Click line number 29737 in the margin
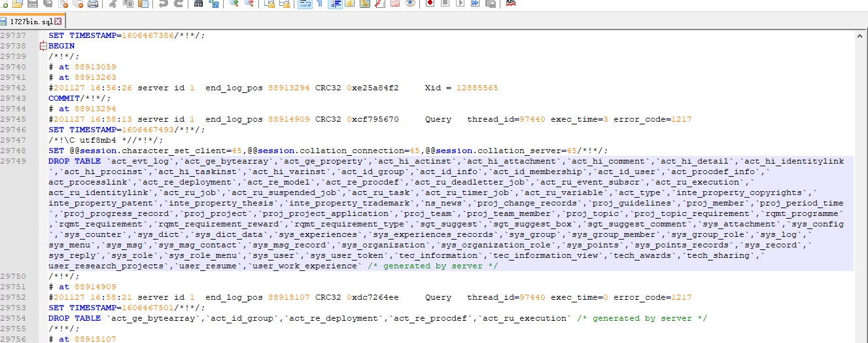Screen dimensions: 868x343 click(x=13, y=35)
